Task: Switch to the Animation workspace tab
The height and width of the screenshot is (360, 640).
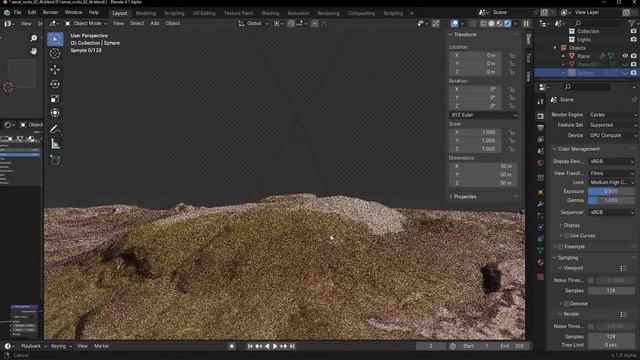Action: 298,13
